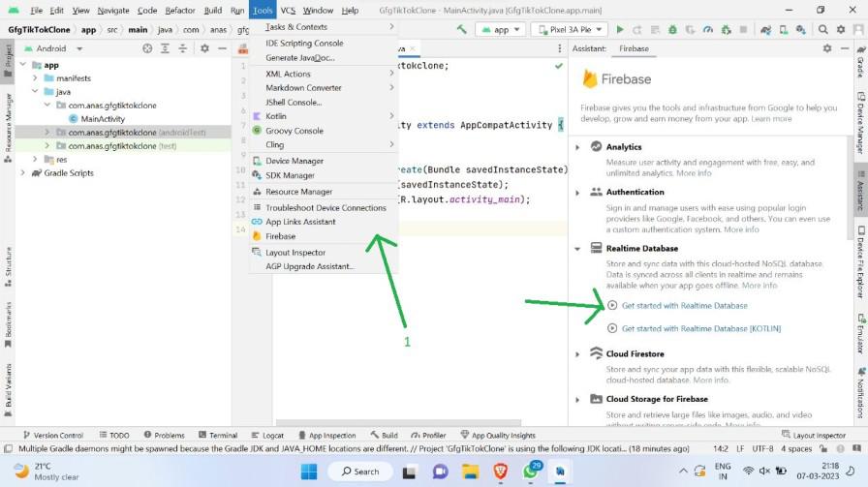Click the UTF-8 encoding status entry
This screenshot has height=487, width=868.
click(762, 449)
